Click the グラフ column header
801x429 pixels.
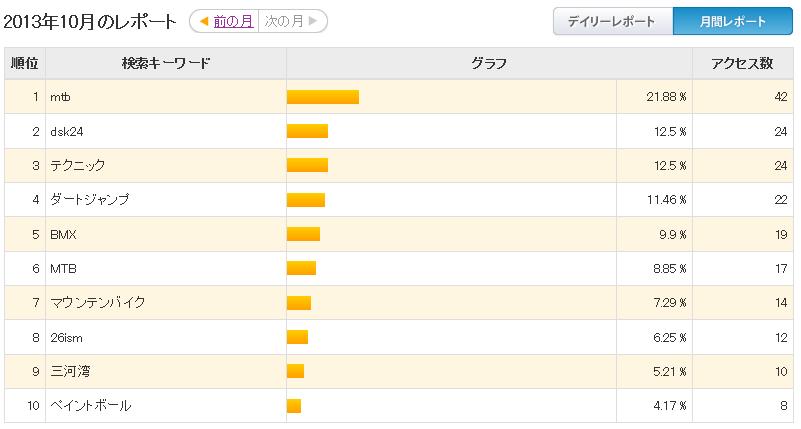pos(489,63)
